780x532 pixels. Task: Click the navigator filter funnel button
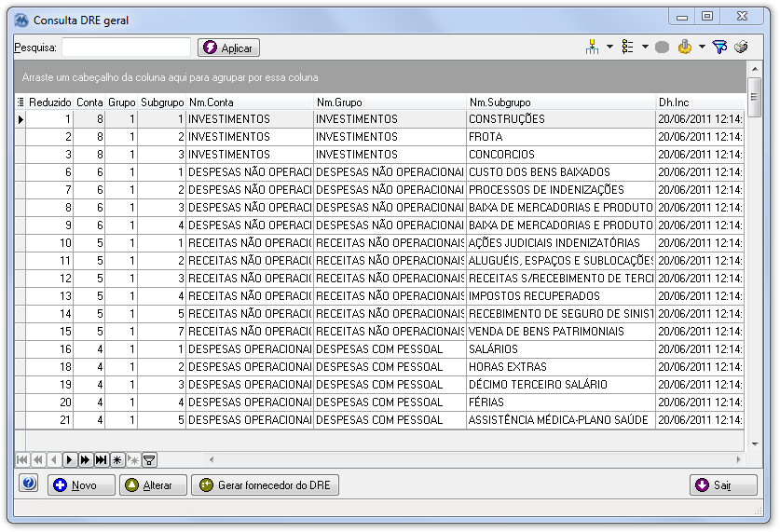tap(149, 460)
